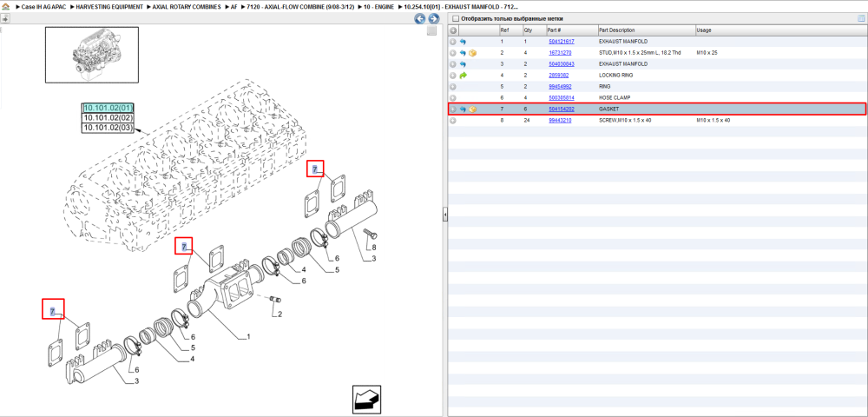Open reference 10.101.02(02) in the diagram

[108, 118]
